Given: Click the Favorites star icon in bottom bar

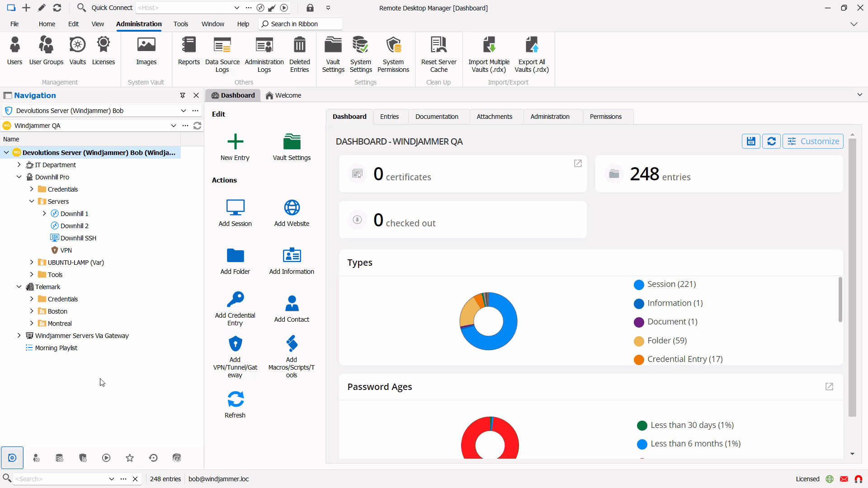Looking at the screenshot, I should coord(130,458).
